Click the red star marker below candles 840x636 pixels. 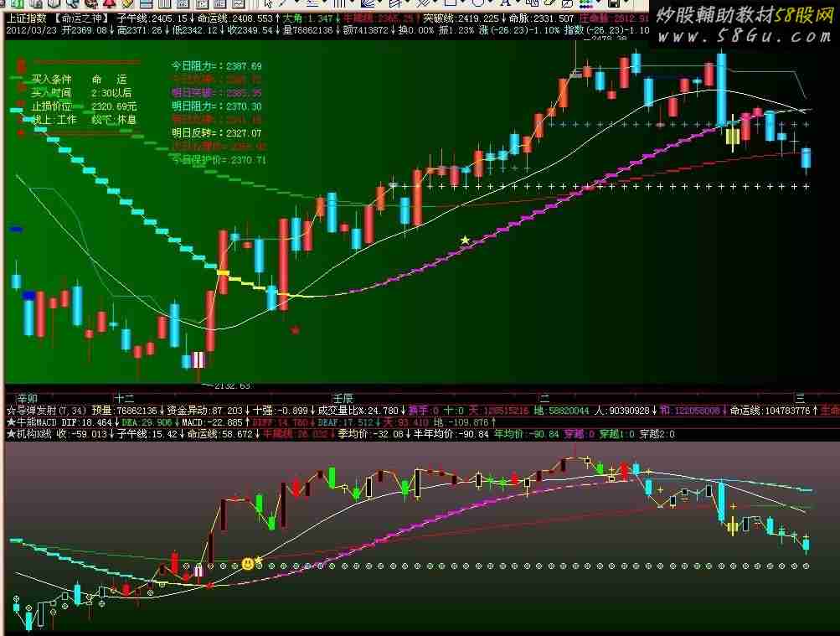(295, 329)
